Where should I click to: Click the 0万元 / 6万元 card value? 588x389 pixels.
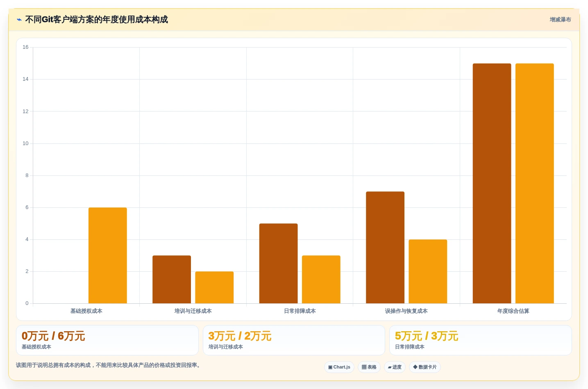pyautogui.click(x=53, y=336)
